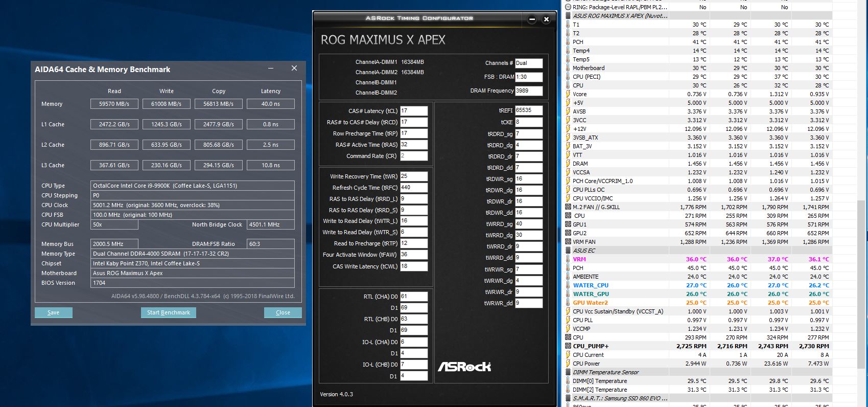Image resolution: width=868 pixels, height=407 pixels.
Task: Click the ASRock logo in Timing Configurator
Action: 464,367
